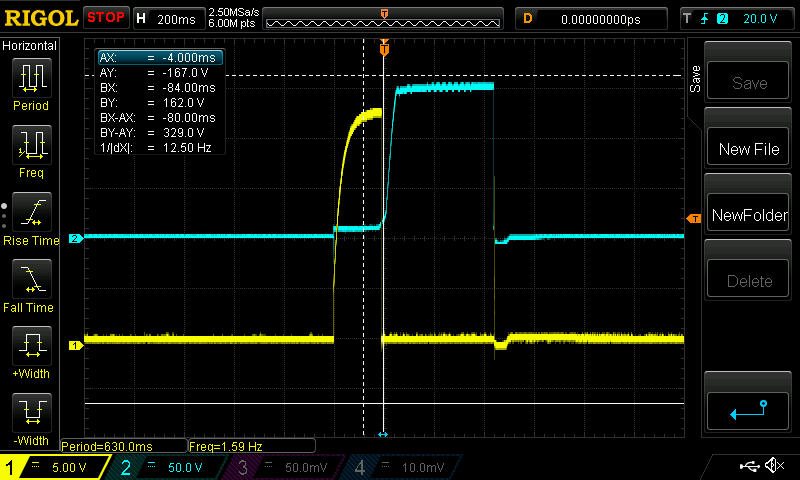Image resolution: width=800 pixels, height=480 pixels.
Task: Select the Freq measurement icon
Action: pyautogui.click(x=31, y=150)
